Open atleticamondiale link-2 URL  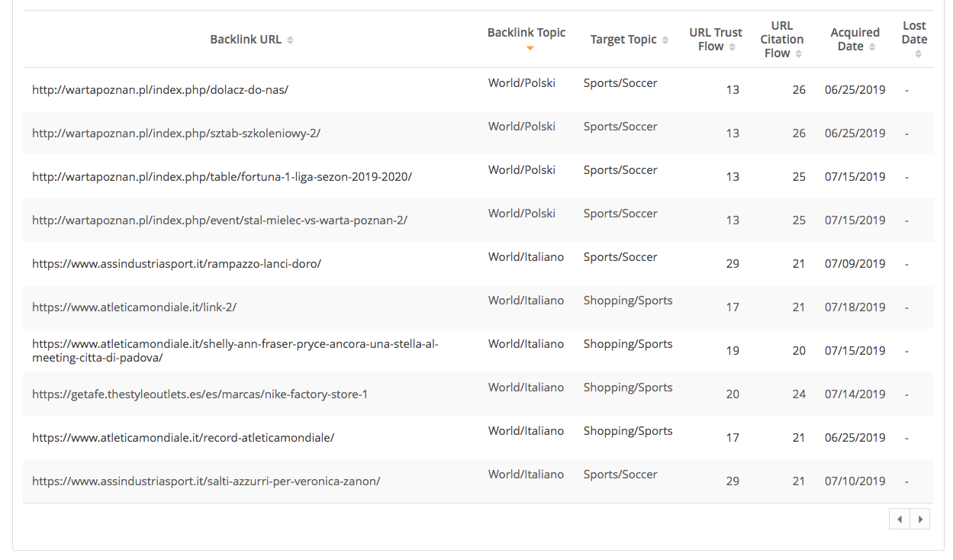tap(134, 307)
